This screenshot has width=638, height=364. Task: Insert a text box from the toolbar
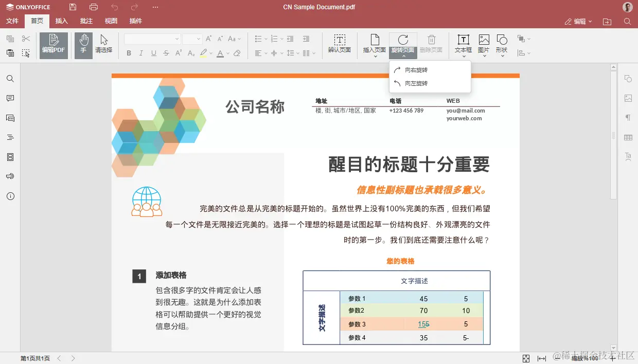click(464, 44)
